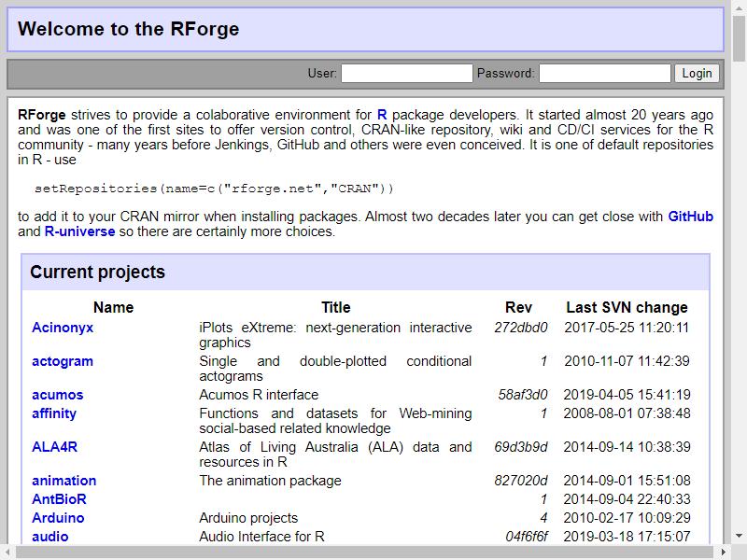Click the horizontal scrollbar track

(365, 553)
